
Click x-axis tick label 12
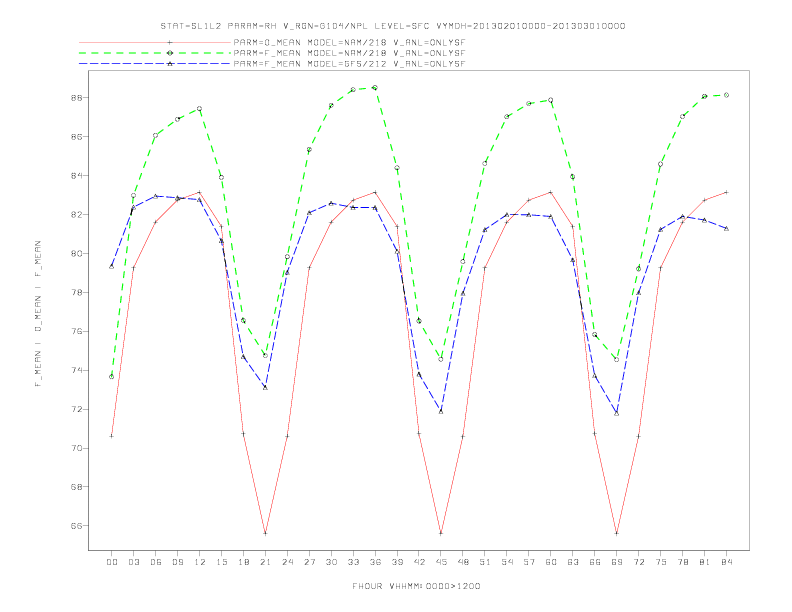point(200,562)
